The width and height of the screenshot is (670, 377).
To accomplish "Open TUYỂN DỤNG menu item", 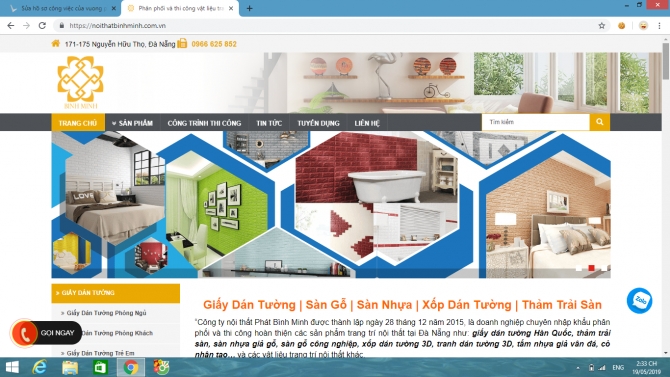I will click(318, 123).
